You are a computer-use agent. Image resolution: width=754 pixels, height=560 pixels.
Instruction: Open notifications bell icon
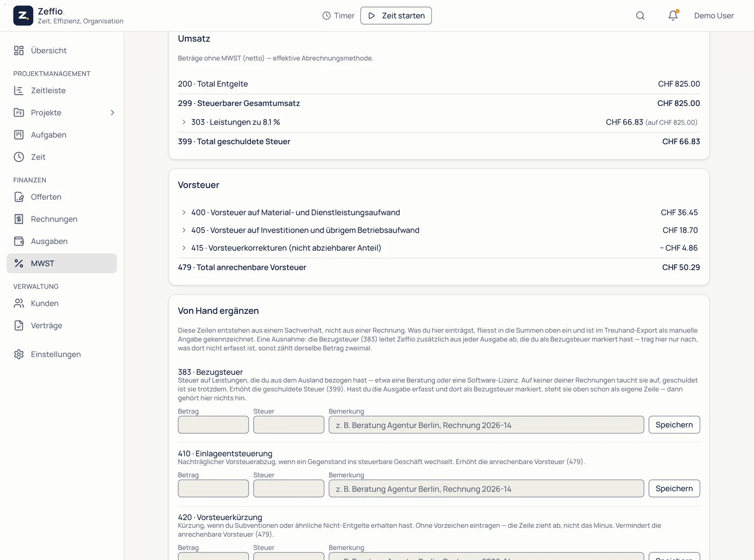pyautogui.click(x=673, y=16)
